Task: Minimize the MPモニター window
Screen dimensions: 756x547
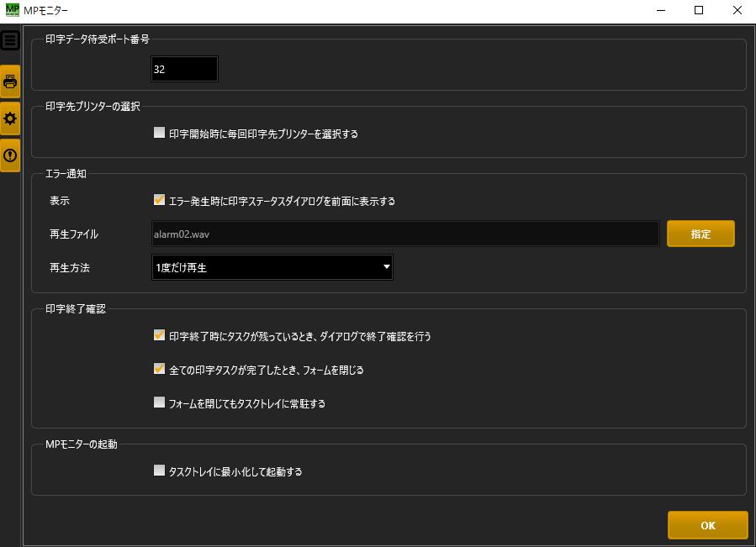Action: (x=661, y=10)
